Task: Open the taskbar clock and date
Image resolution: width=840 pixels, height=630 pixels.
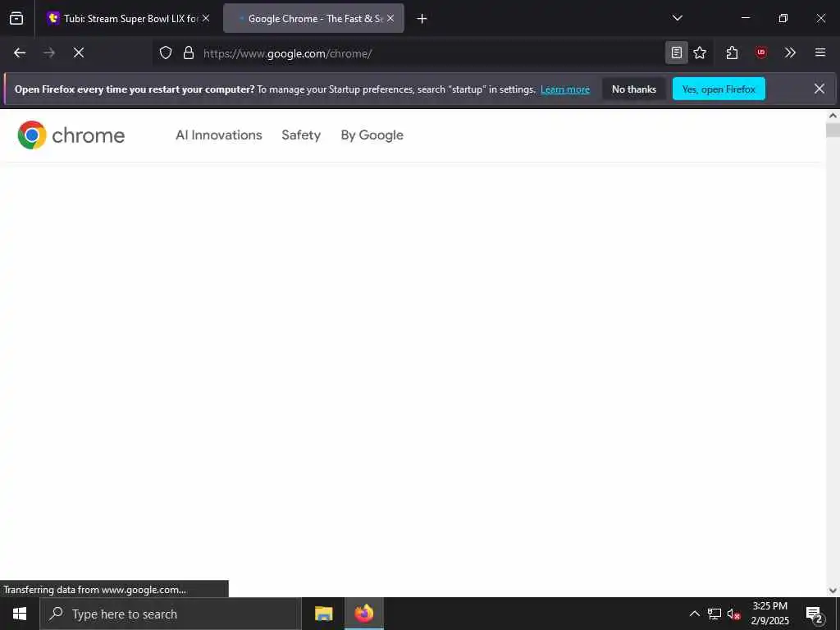Action: [x=769, y=614]
